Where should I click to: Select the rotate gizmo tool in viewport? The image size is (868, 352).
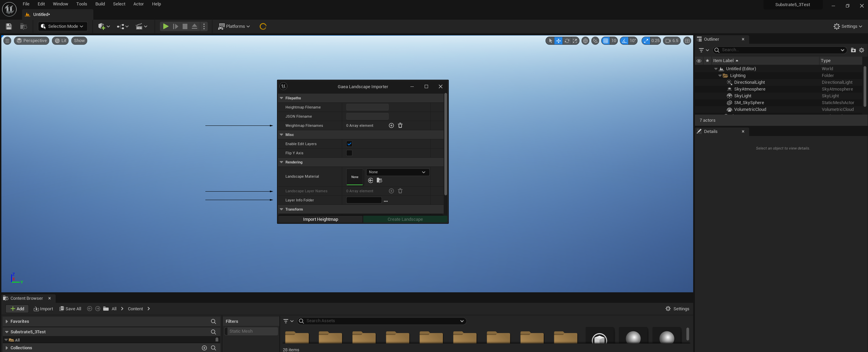click(x=567, y=41)
